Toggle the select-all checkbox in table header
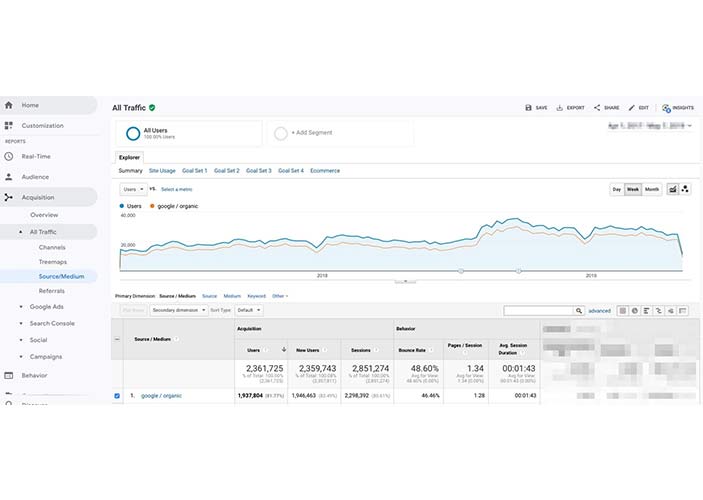The width and height of the screenshot is (703, 500). pyautogui.click(x=117, y=339)
